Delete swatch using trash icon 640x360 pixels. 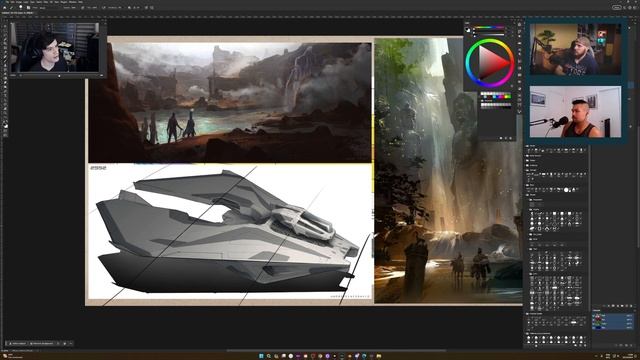click(x=511, y=138)
